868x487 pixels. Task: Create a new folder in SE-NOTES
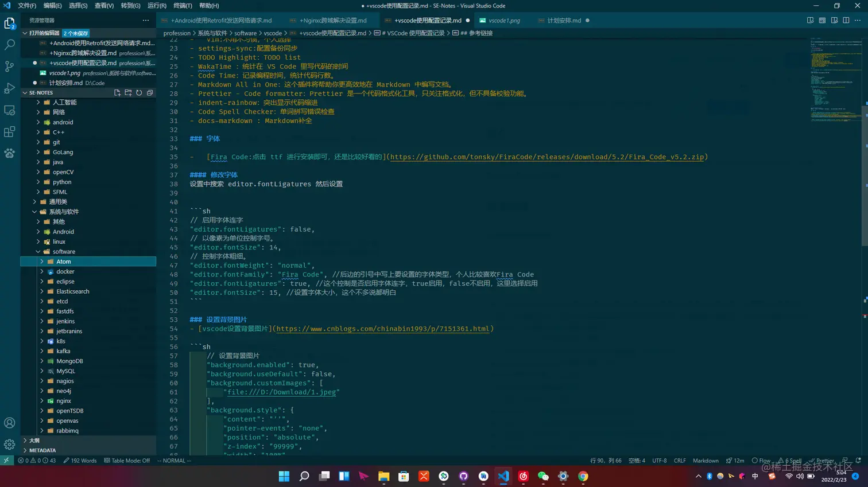coord(128,92)
